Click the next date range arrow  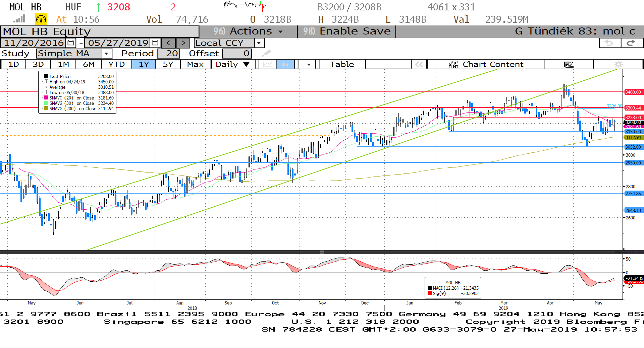coord(183,43)
